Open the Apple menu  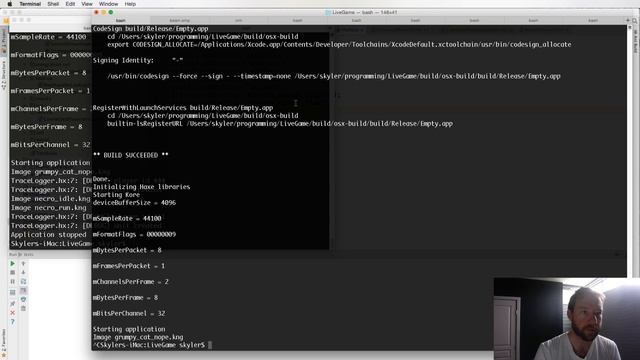click(10, 4)
